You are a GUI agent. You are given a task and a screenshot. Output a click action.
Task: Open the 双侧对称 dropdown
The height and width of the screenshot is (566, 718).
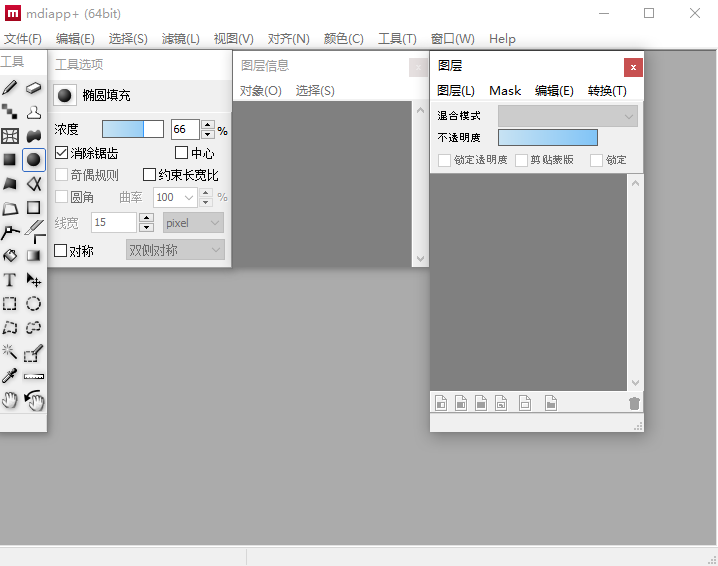175,250
